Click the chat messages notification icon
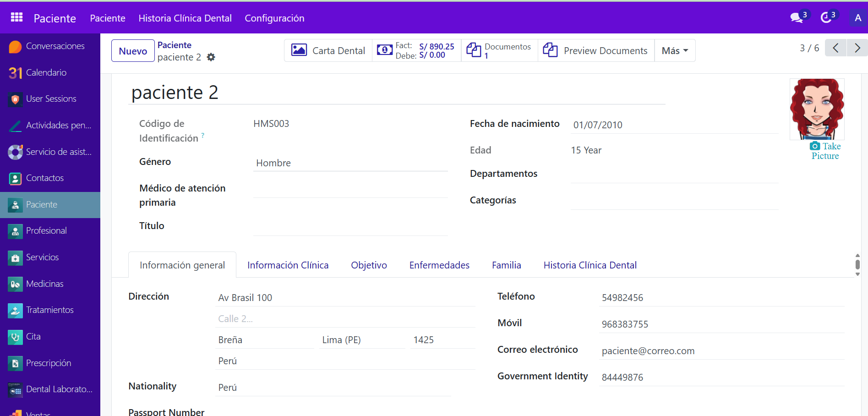 796,17
